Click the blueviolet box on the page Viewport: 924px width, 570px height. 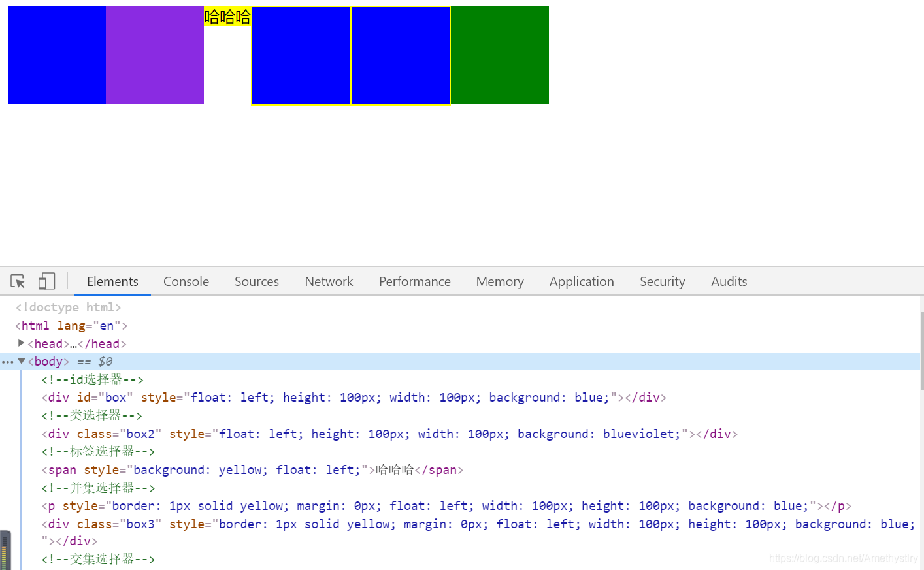coord(155,55)
